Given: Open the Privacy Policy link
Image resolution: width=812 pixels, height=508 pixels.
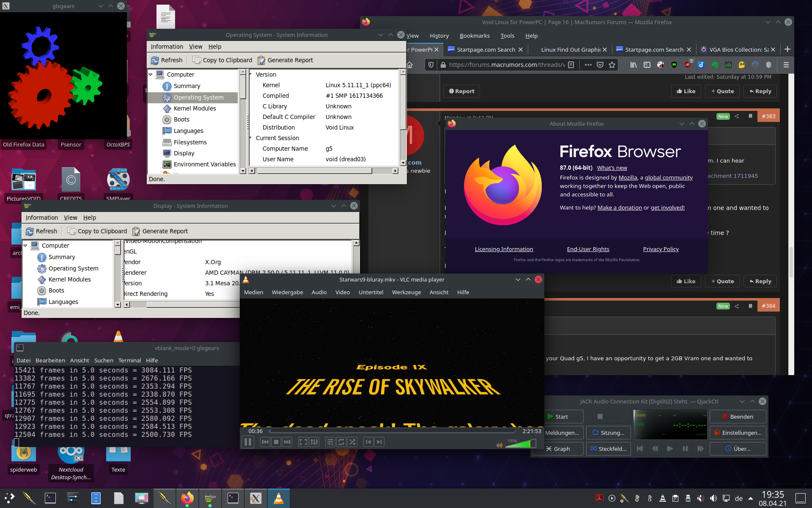Looking at the screenshot, I should pyautogui.click(x=661, y=249).
